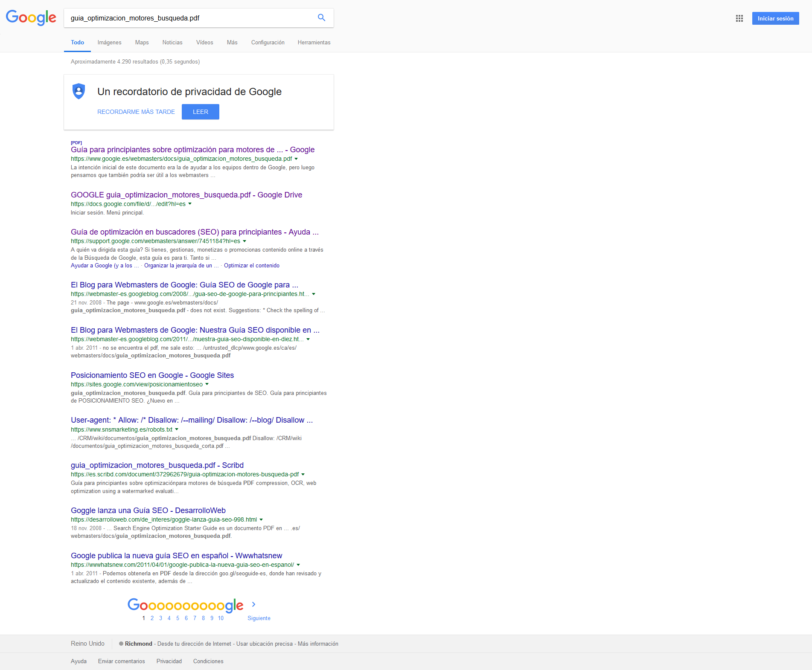
Task: Click the blue magnifier search icon
Action: [321, 17]
